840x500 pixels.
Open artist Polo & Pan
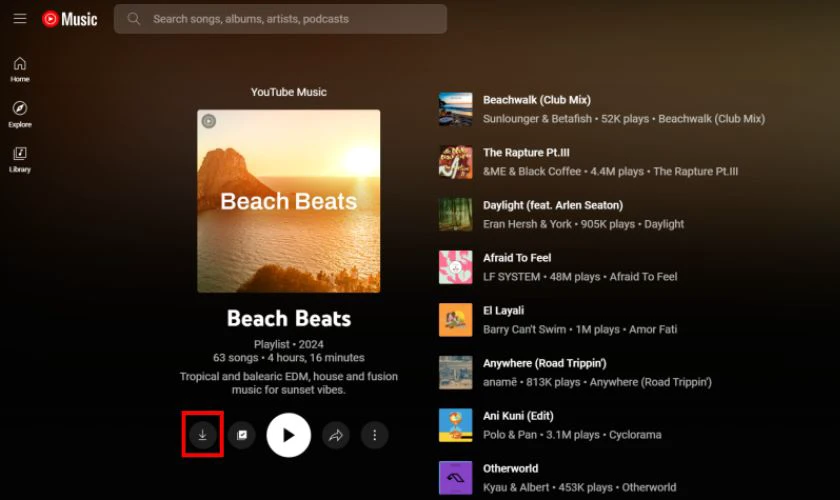click(510, 435)
